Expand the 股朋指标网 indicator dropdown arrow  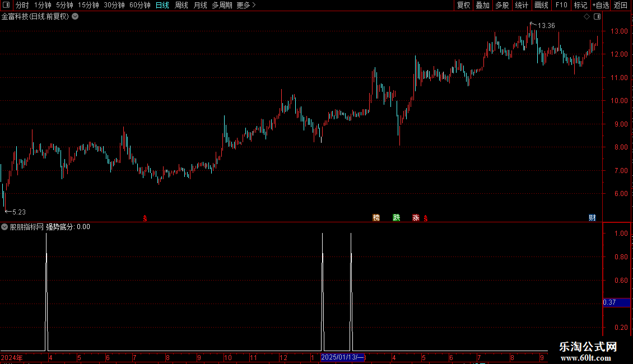[x=4, y=227]
